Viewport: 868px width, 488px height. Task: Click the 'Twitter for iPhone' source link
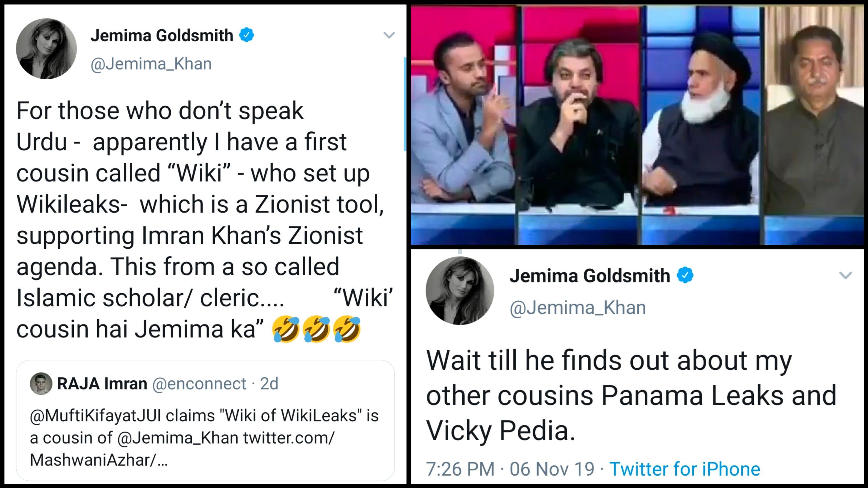tap(685, 469)
